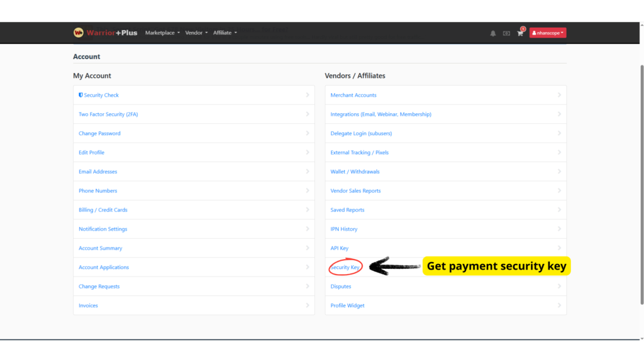View IPN History
The width and height of the screenshot is (644, 362).
click(344, 229)
